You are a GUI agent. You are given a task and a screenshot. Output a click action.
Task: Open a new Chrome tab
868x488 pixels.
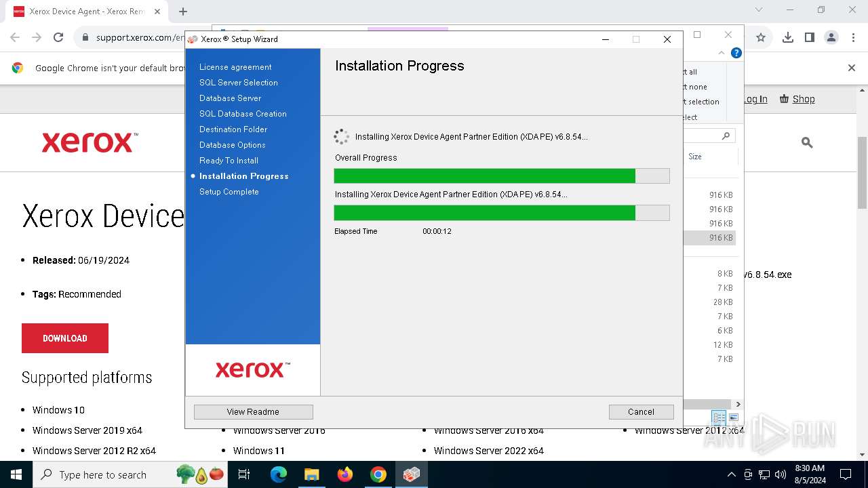click(x=183, y=12)
